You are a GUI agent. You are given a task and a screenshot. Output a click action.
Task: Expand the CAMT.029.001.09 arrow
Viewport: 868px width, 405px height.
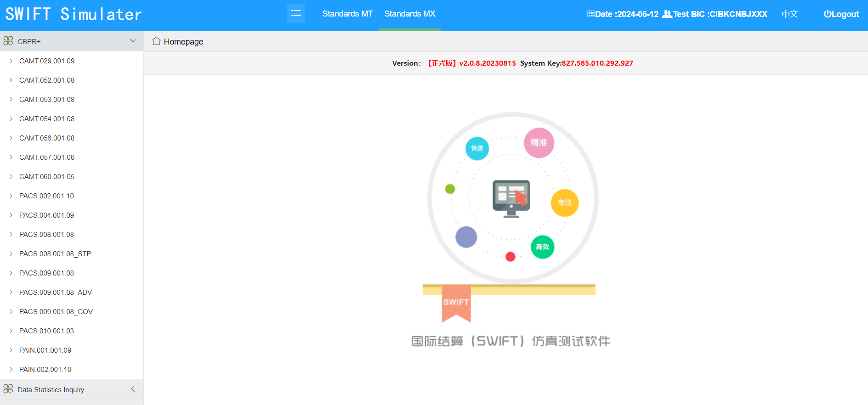(x=11, y=61)
